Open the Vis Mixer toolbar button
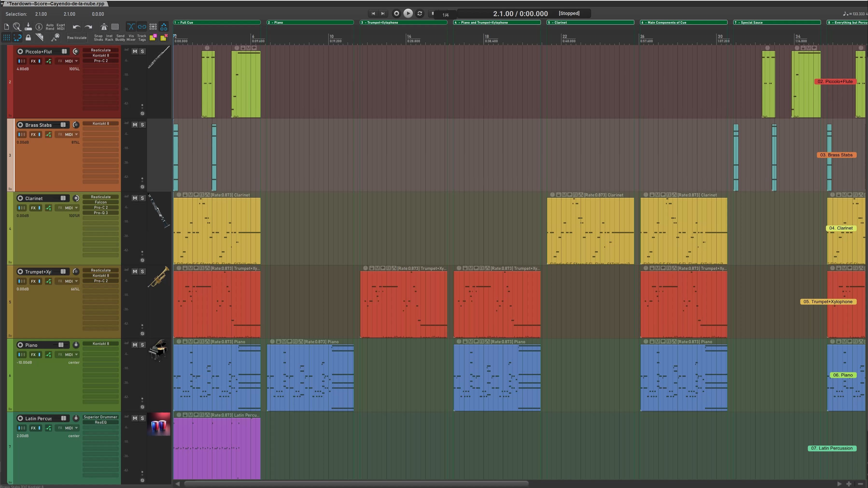 (x=131, y=38)
